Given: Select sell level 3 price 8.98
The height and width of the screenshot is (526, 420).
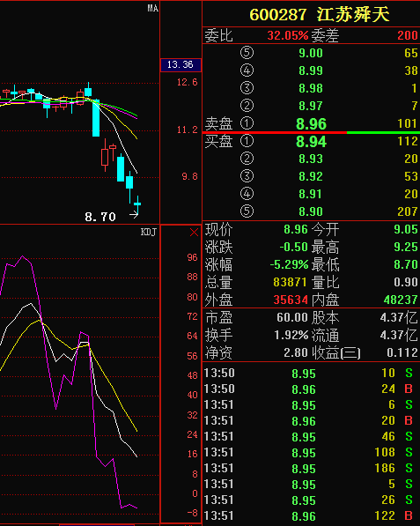Looking at the screenshot, I should 311,88.
